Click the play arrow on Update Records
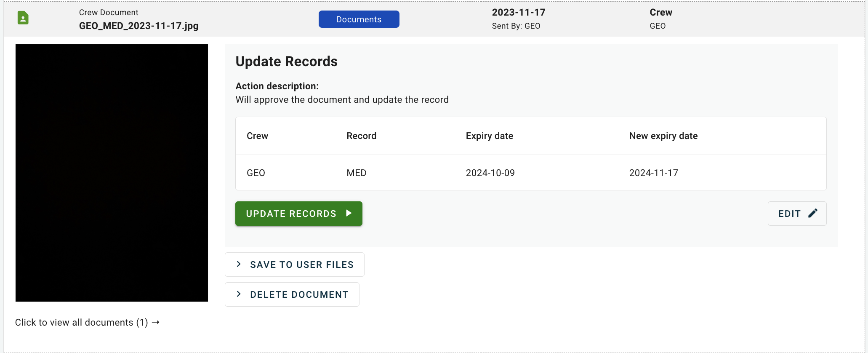Screen dimensions: 868x353 (x=349, y=213)
